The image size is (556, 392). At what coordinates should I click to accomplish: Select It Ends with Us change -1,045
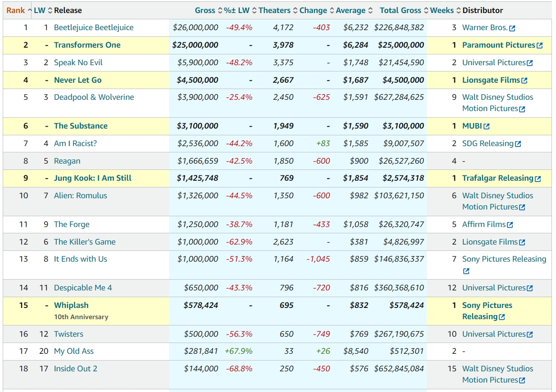[318, 259]
